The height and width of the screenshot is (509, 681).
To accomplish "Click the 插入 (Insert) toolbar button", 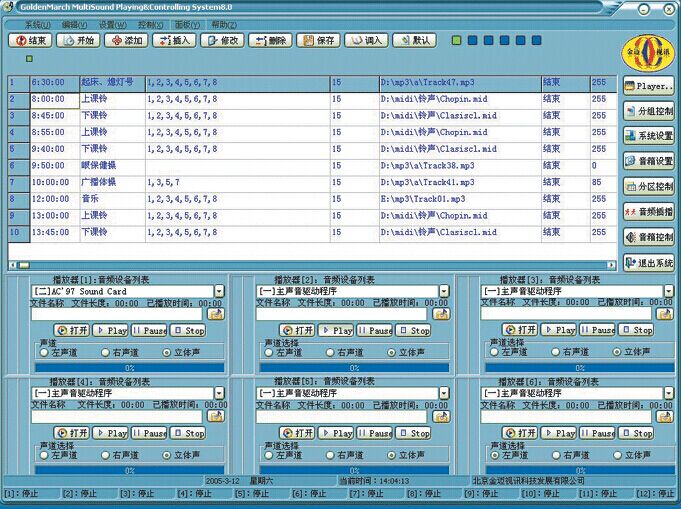I will click(x=174, y=40).
